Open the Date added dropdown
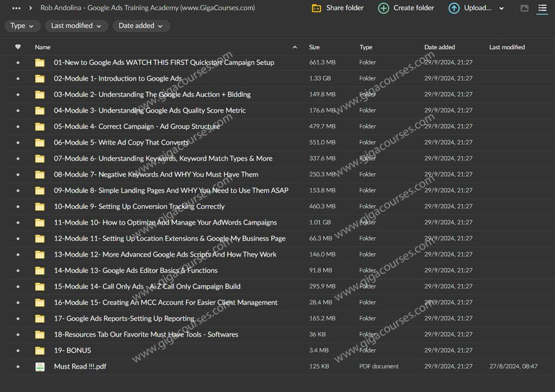This screenshot has width=555, height=392. click(x=141, y=25)
